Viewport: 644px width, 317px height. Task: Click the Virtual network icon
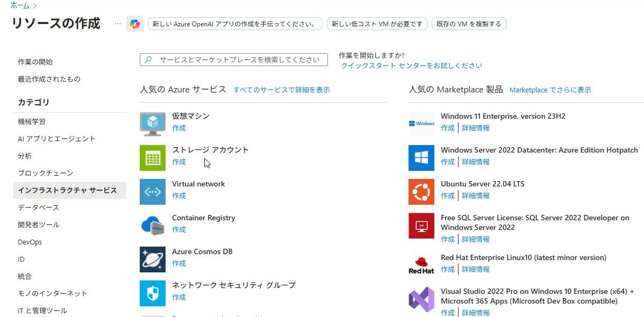pyautogui.click(x=153, y=192)
